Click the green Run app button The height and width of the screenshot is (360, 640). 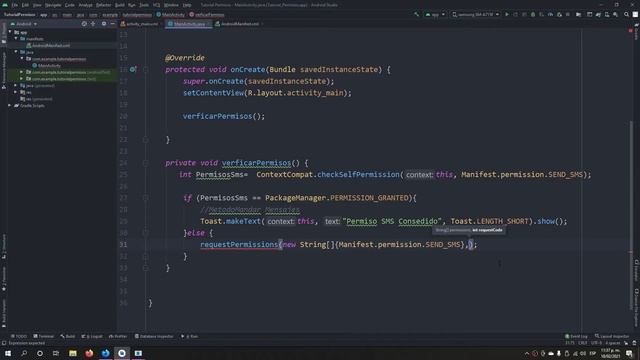(507, 14)
